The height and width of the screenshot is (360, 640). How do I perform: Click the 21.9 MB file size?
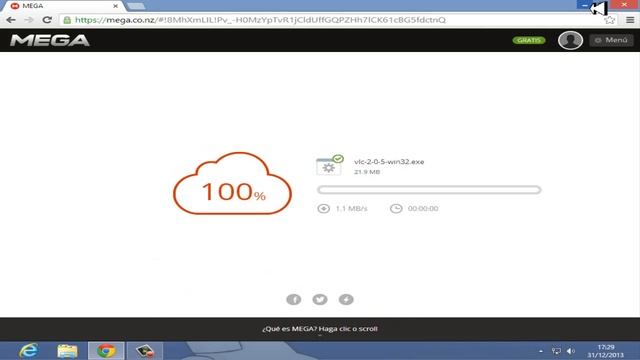(x=367, y=172)
